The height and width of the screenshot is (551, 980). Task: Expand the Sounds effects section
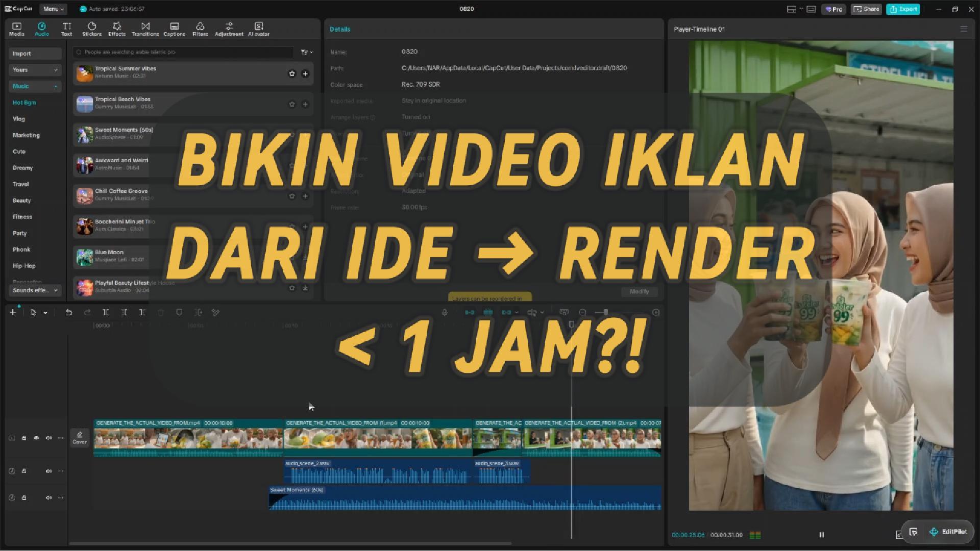tap(35, 290)
